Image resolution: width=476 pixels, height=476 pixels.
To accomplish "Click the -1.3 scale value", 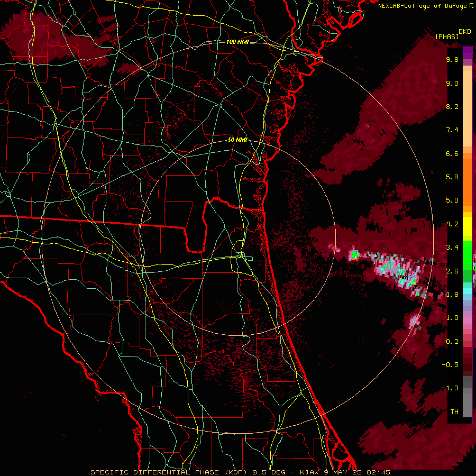I will pyautogui.click(x=450, y=388).
